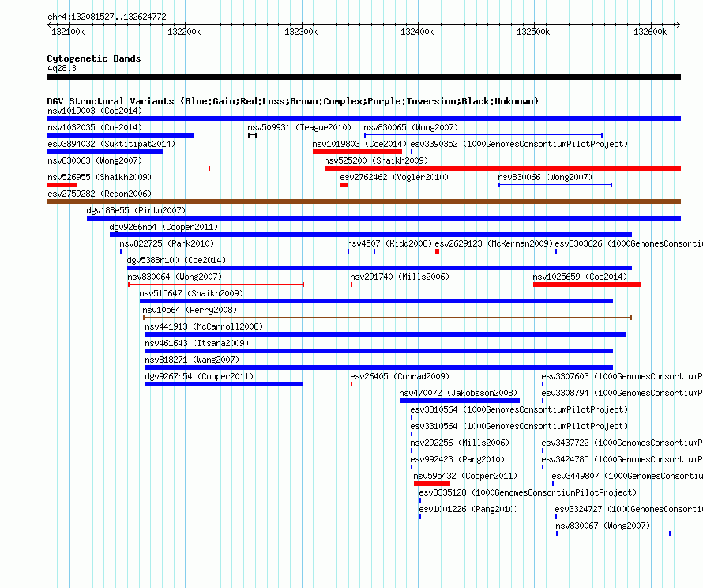Screen dimensions: 703x588
Task: Click the 132400k ruler tick label
Action: coord(417,32)
